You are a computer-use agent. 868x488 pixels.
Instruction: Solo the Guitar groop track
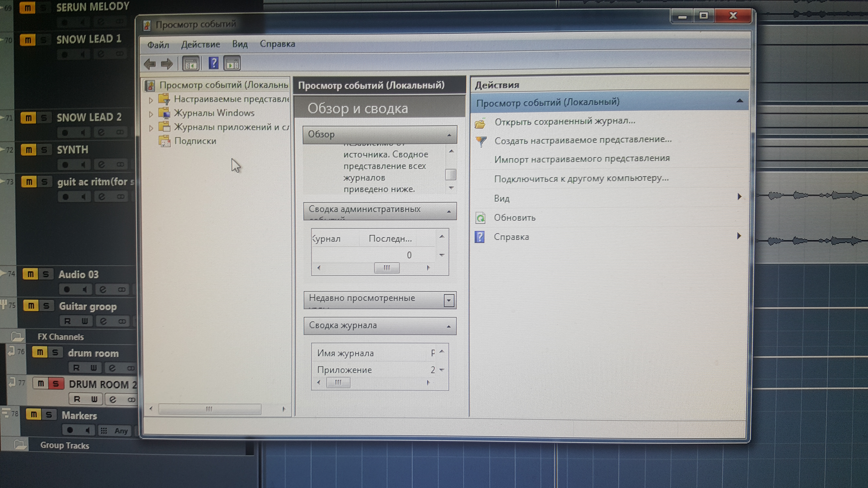point(46,306)
